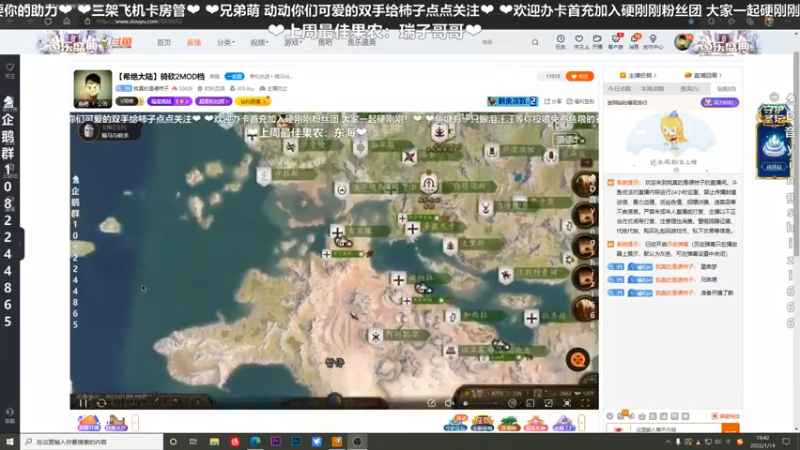This screenshot has height=450, width=800.
Task: Switch to the 今日贡献 ranking tab
Action: pyautogui.click(x=619, y=89)
